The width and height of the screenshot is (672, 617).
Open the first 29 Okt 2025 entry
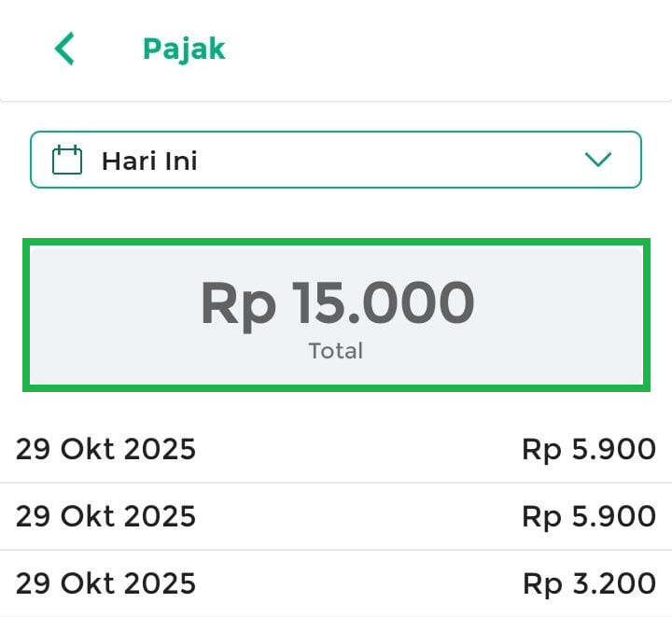[105, 450]
